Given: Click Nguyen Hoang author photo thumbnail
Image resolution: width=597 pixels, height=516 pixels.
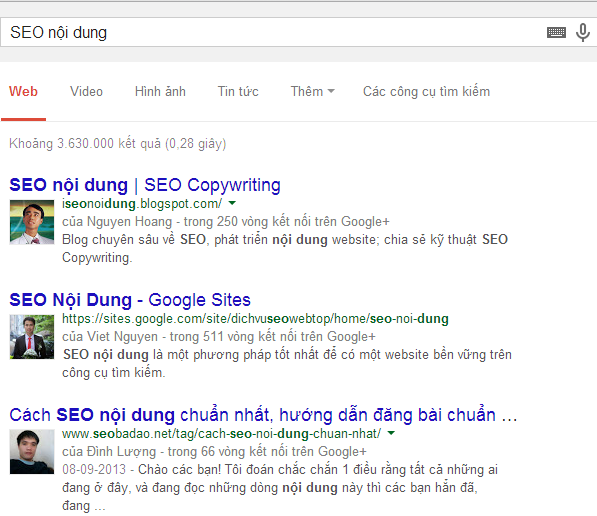Looking at the screenshot, I should 32,222.
